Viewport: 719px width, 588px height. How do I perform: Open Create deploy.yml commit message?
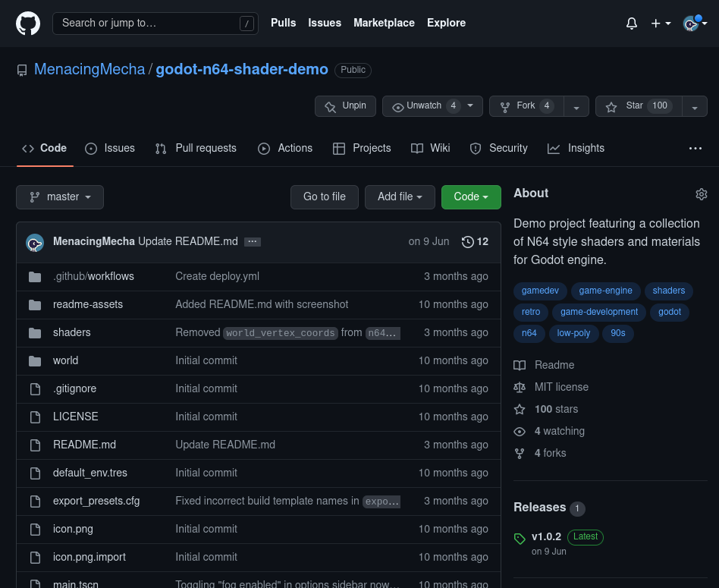tap(218, 277)
